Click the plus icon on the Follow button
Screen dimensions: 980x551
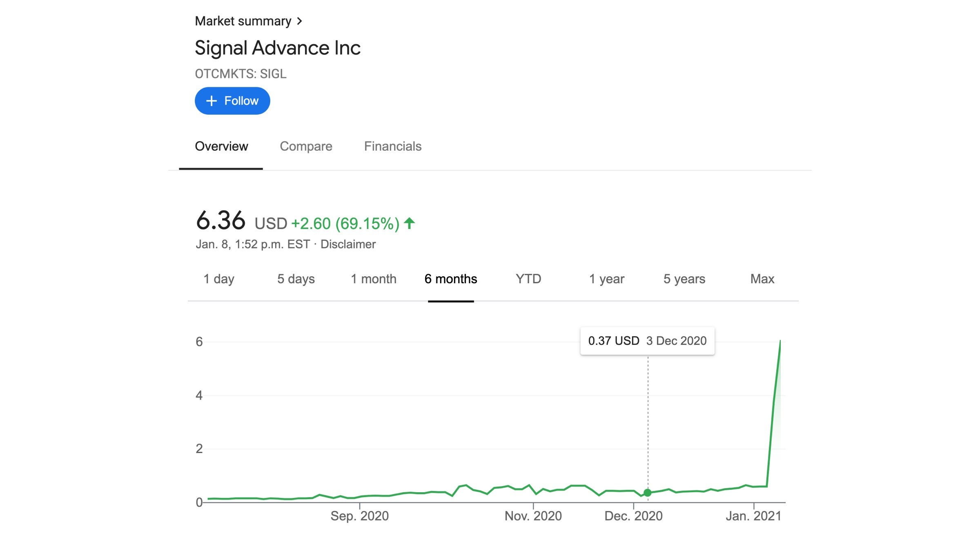tap(211, 100)
